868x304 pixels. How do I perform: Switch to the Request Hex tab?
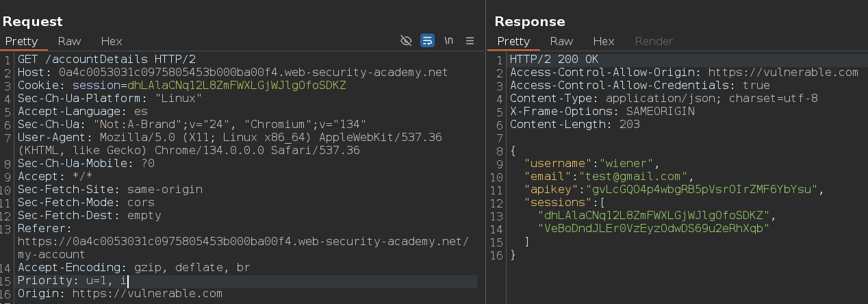point(111,41)
